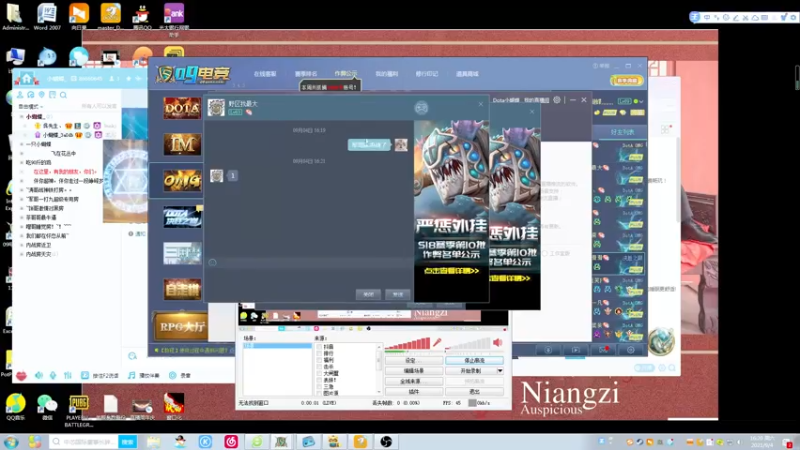Click the 录音 record icon in YY bottom bar
800x450 pixels.
click(180, 376)
